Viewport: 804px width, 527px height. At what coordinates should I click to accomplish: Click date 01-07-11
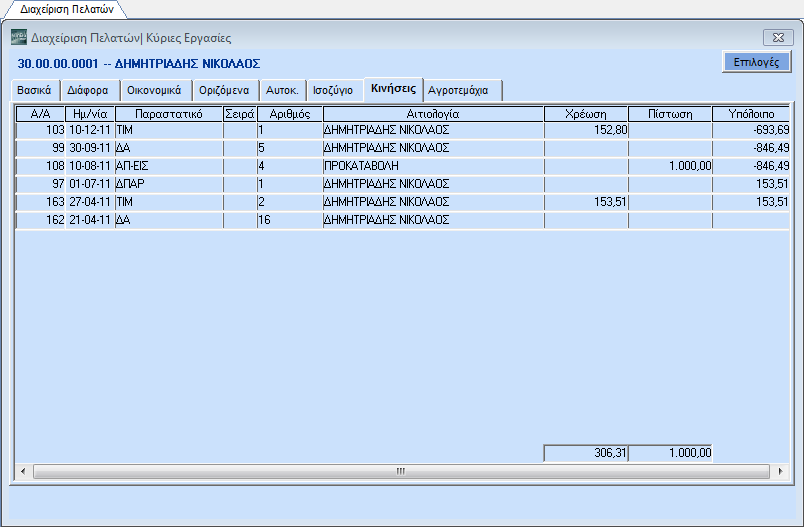point(90,184)
